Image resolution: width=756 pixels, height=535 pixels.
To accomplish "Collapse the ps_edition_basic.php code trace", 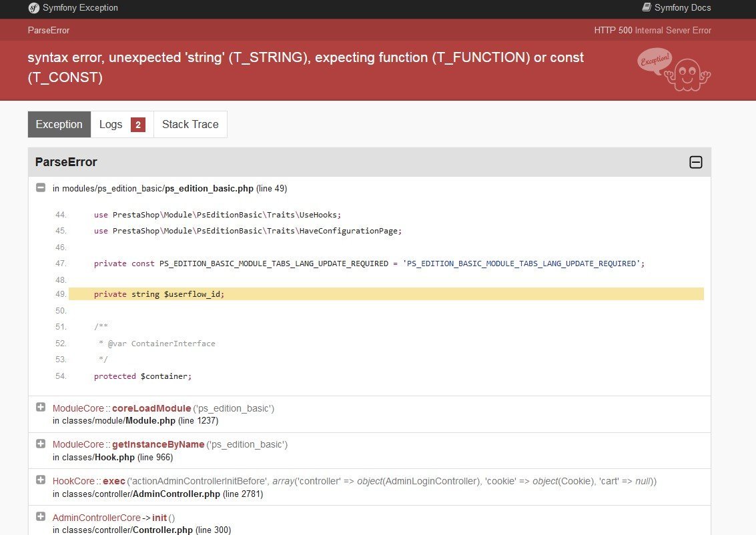I will 41,187.
